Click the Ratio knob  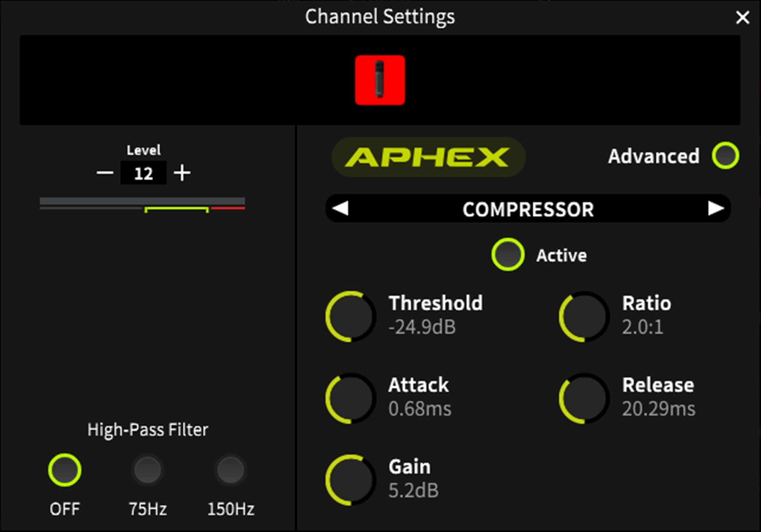point(584,317)
